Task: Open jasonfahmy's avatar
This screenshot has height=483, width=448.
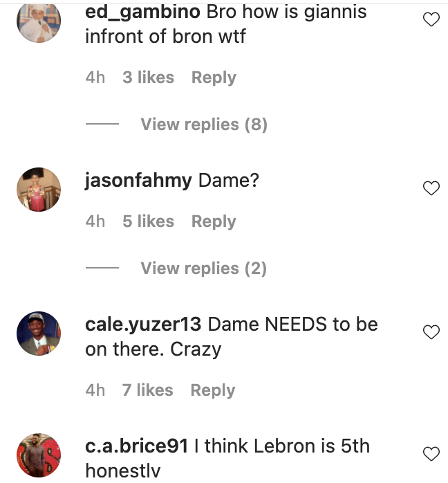Action: tap(39, 189)
